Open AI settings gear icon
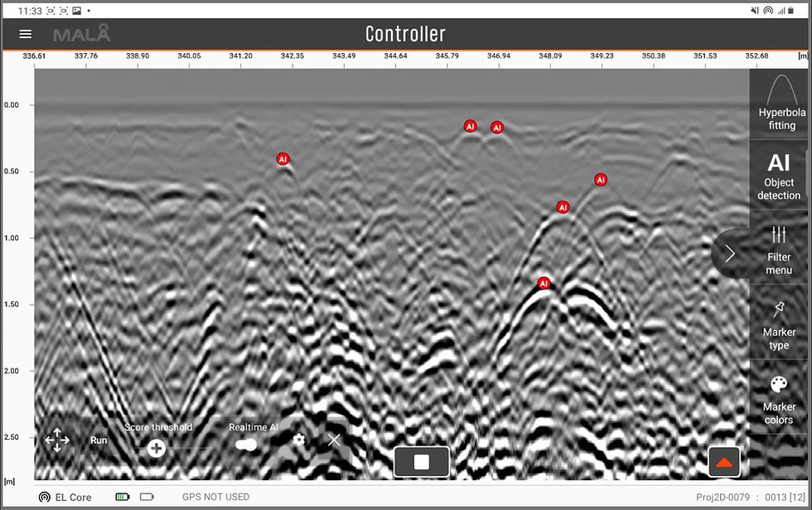This screenshot has width=812, height=510. click(299, 440)
